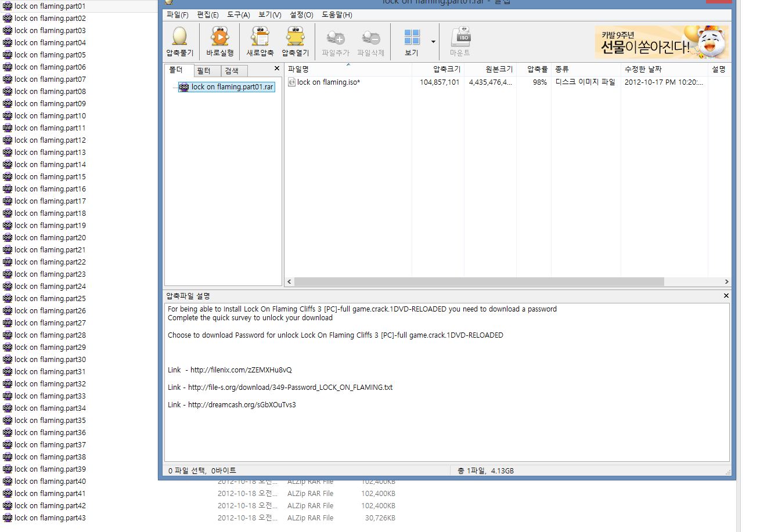Select lock on flaming.part10 in background list

click(50, 116)
